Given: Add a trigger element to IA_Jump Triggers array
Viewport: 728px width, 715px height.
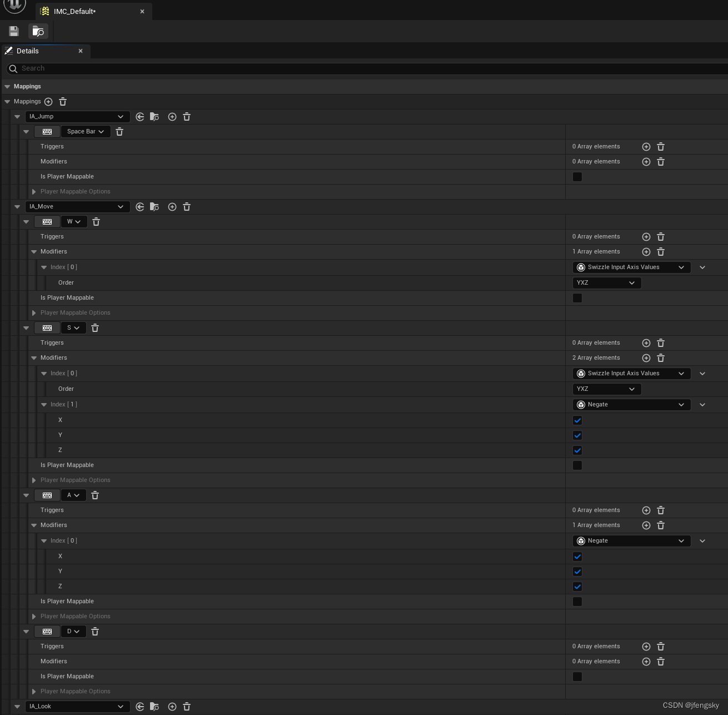Looking at the screenshot, I should [646, 146].
